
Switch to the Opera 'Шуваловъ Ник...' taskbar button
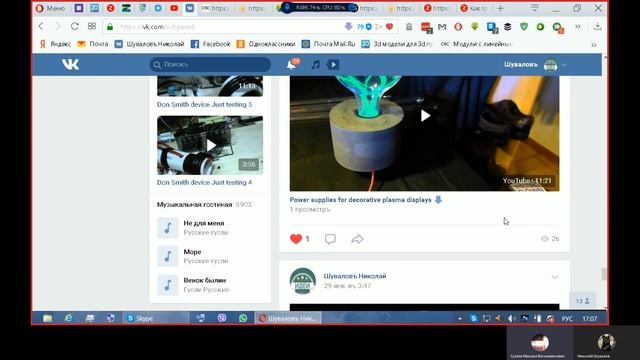(288, 318)
